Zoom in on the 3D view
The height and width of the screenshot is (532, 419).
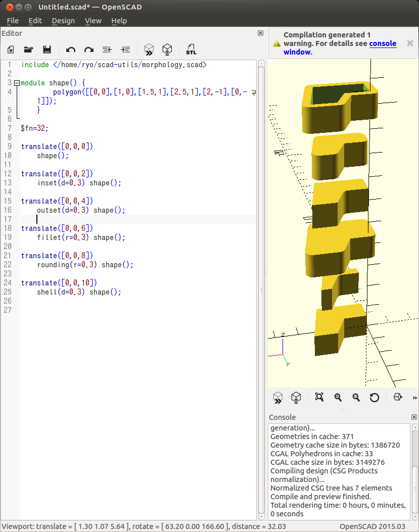tap(338, 398)
